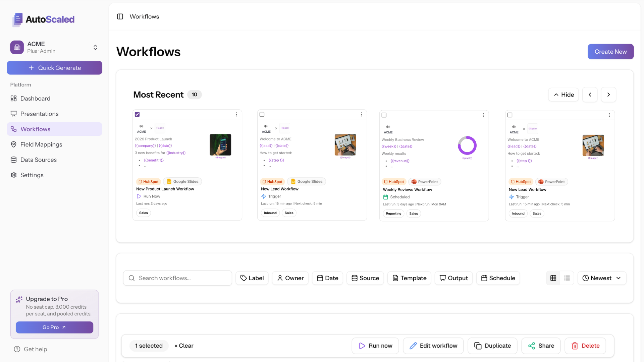Open the Template filter
The width and height of the screenshot is (644, 362).
coord(409,278)
